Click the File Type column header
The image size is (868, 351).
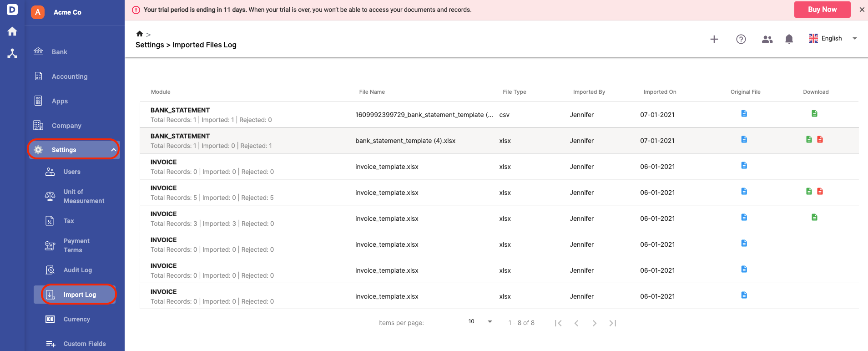(x=514, y=92)
